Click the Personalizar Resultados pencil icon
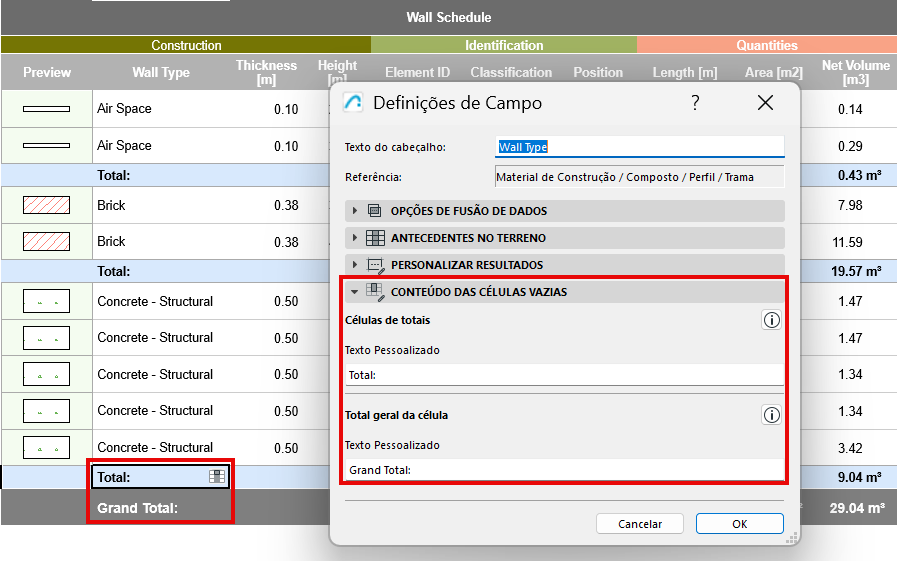 [x=375, y=265]
